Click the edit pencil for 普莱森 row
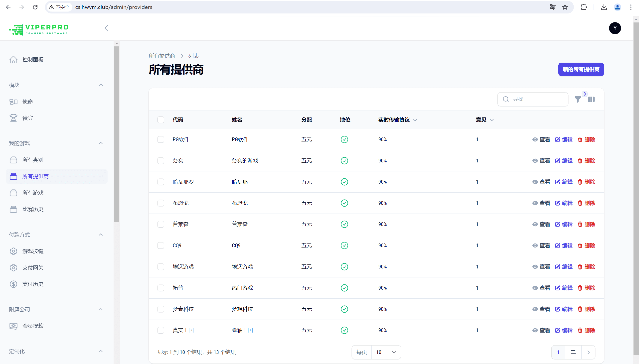 point(557,224)
